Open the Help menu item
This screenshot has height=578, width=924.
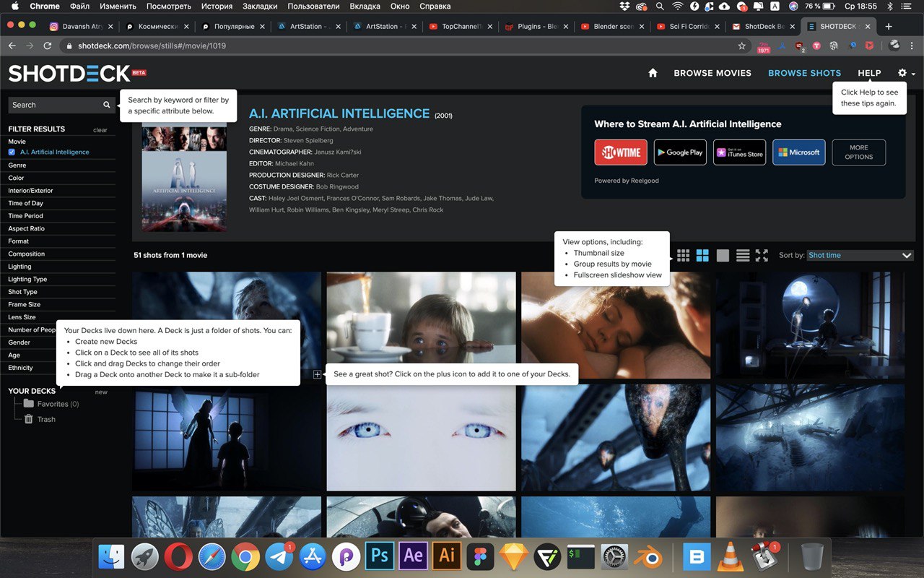point(869,73)
